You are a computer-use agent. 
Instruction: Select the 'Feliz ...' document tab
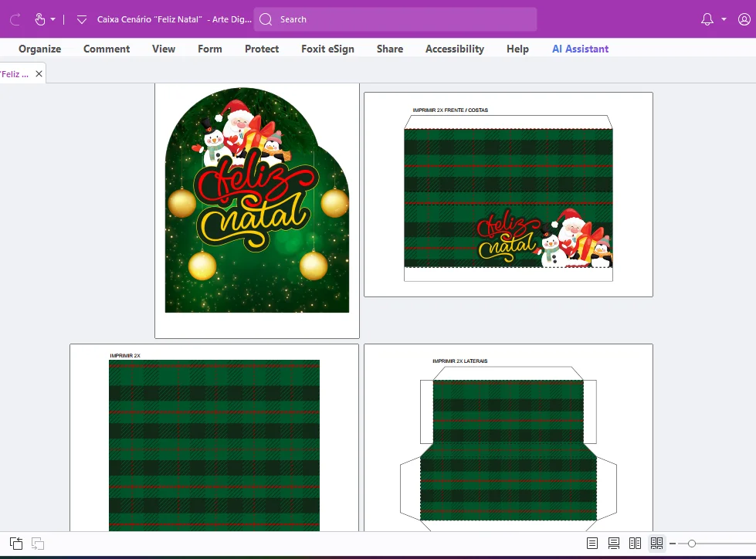click(x=15, y=73)
